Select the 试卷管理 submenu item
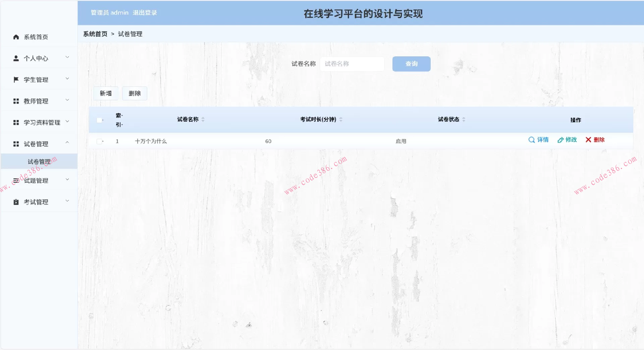 pyautogui.click(x=39, y=161)
